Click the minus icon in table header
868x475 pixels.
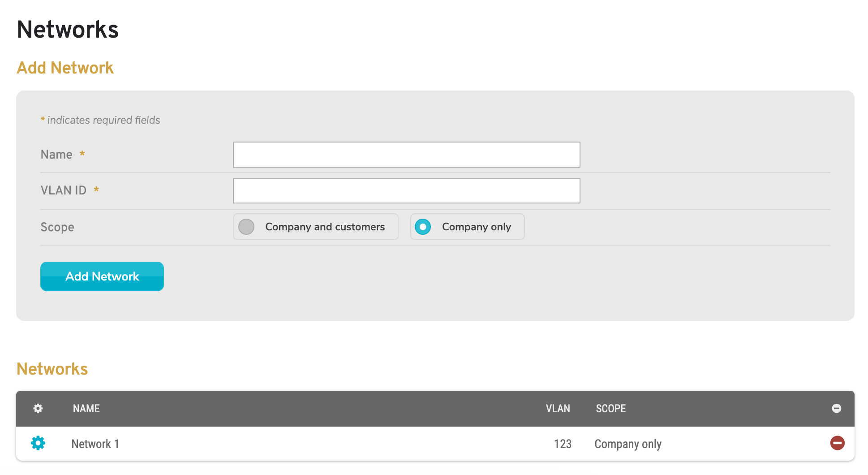pyautogui.click(x=836, y=408)
